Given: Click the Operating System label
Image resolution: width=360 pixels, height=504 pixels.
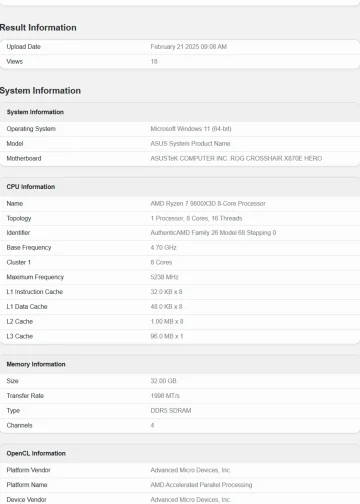Looking at the screenshot, I should (31, 129).
